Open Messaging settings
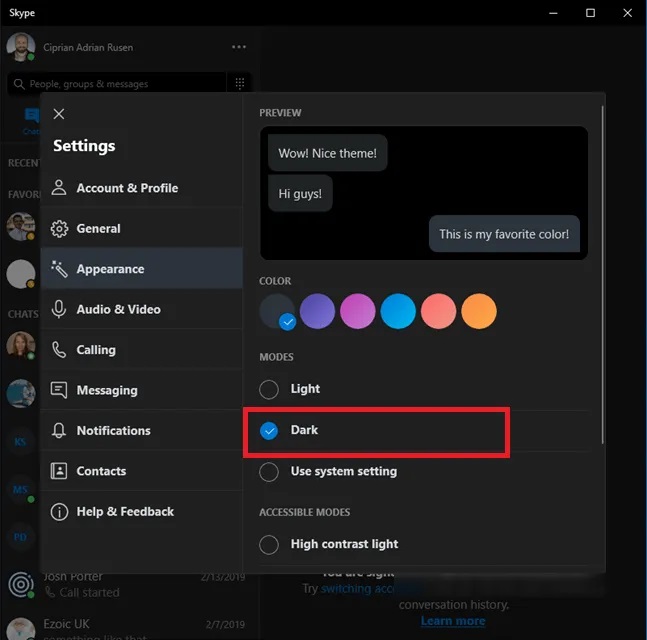Viewport: 647px width, 640px height. [x=142, y=390]
